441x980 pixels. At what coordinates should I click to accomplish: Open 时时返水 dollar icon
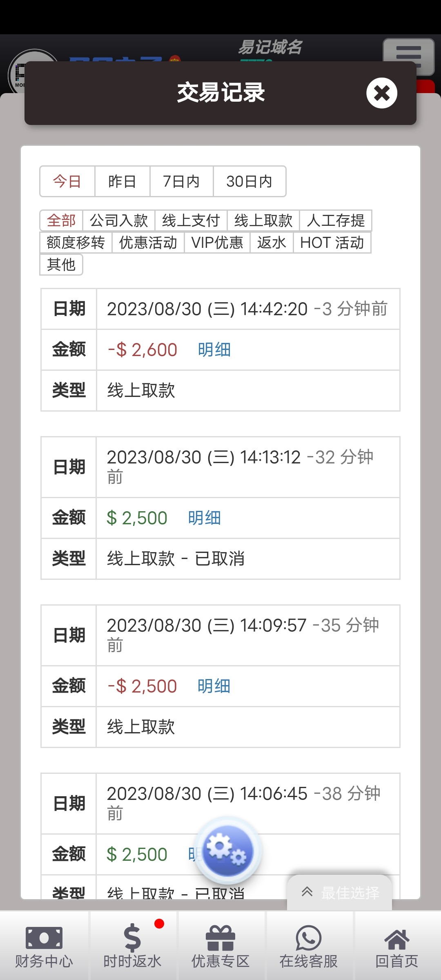(x=132, y=946)
